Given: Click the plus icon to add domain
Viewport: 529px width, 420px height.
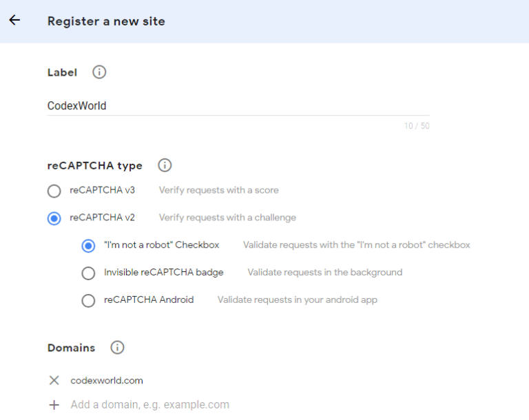Looking at the screenshot, I should (x=54, y=405).
